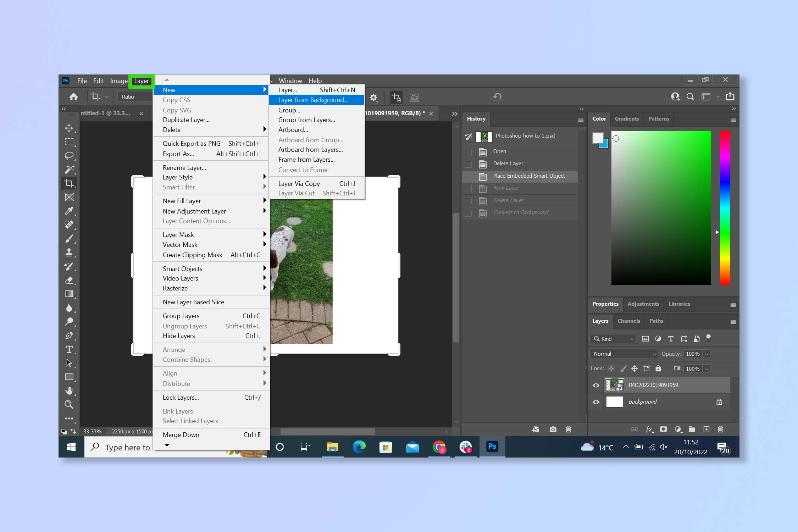Toggle visibility of Background layer
Viewport: 798px width, 532px height.
[x=595, y=401]
